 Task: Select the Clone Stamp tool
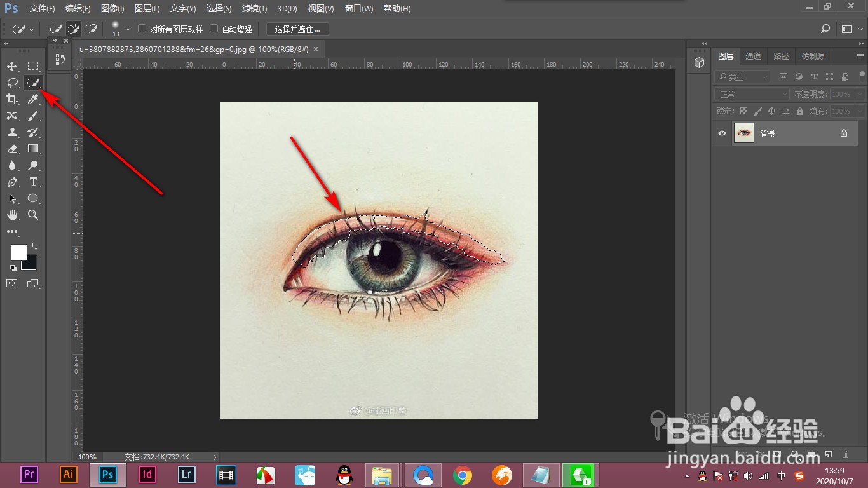pos(12,132)
